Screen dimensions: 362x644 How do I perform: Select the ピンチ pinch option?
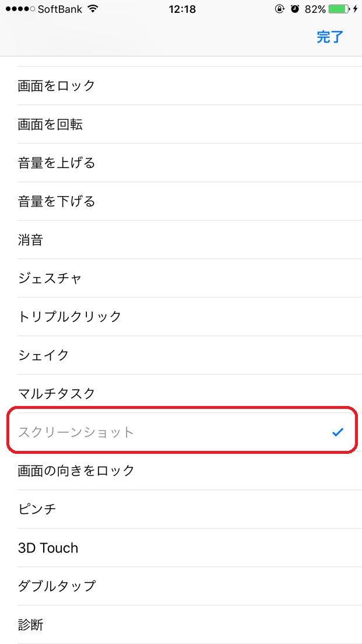pos(181,509)
